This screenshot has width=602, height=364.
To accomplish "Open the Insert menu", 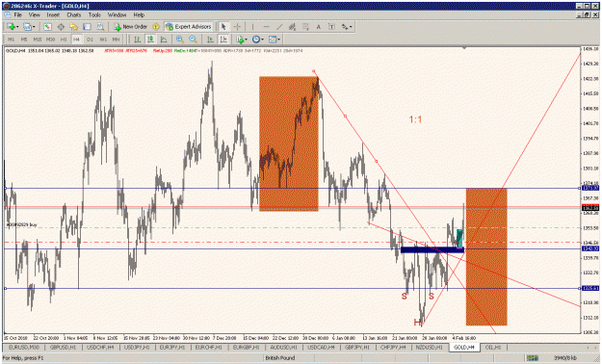I will pos(53,14).
